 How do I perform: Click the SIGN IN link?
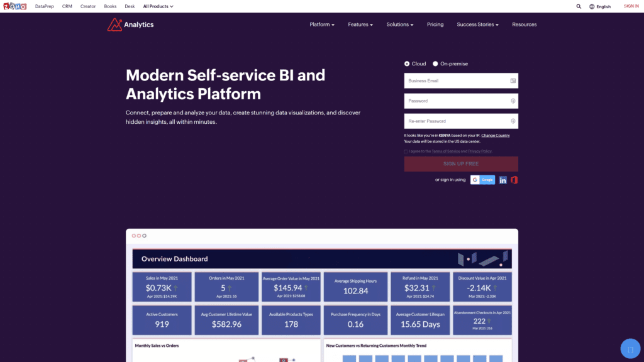tap(631, 6)
